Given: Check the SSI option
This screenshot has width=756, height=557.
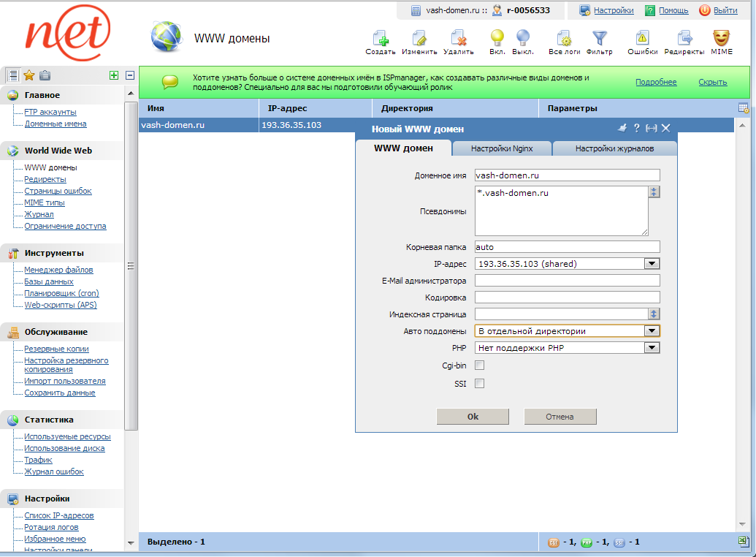Looking at the screenshot, I should pos(479,383).
